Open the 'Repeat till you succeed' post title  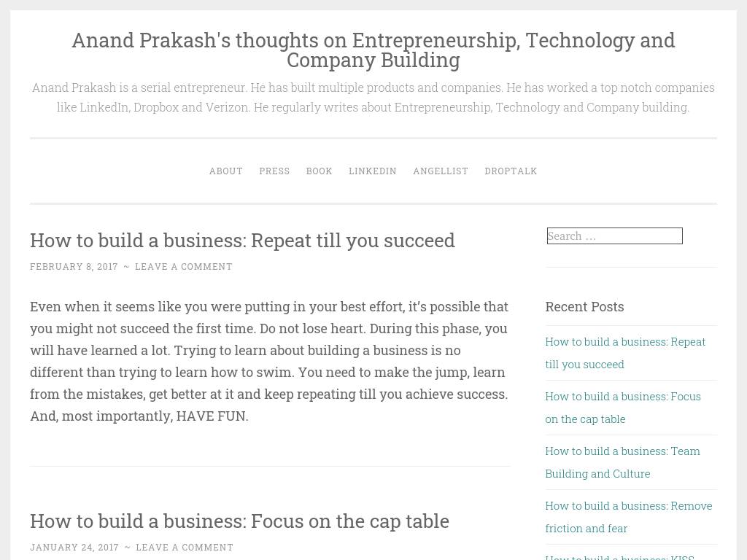point(242,241)
